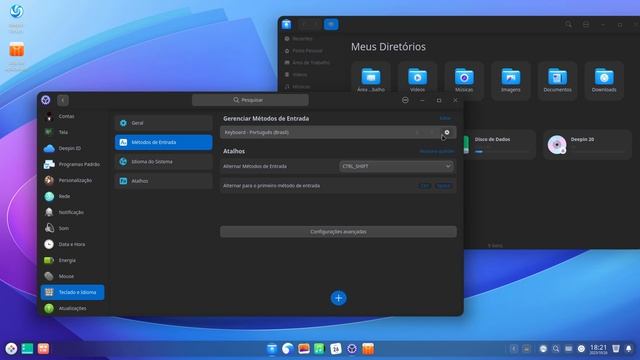
Task: Select the Atalhos tab in submenu
Action: click(164, 181)
